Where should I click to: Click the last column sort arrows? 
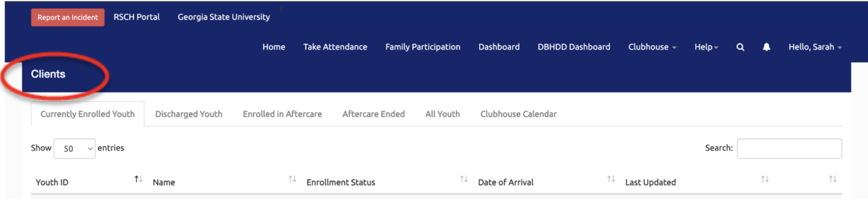pos(833,179)
